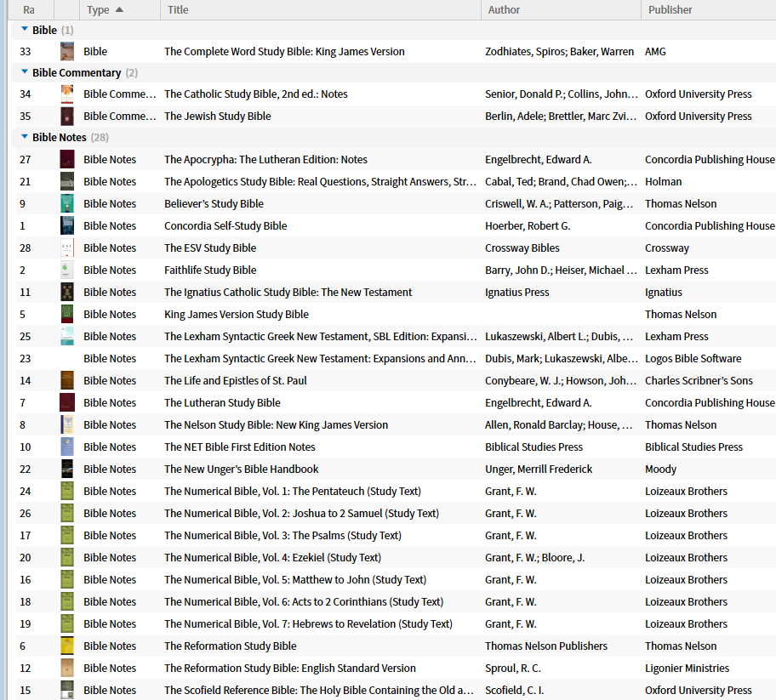Click cover thumbnail of Reformation Study Bible ESV
776x700 pixels.
tap(67, 669)
